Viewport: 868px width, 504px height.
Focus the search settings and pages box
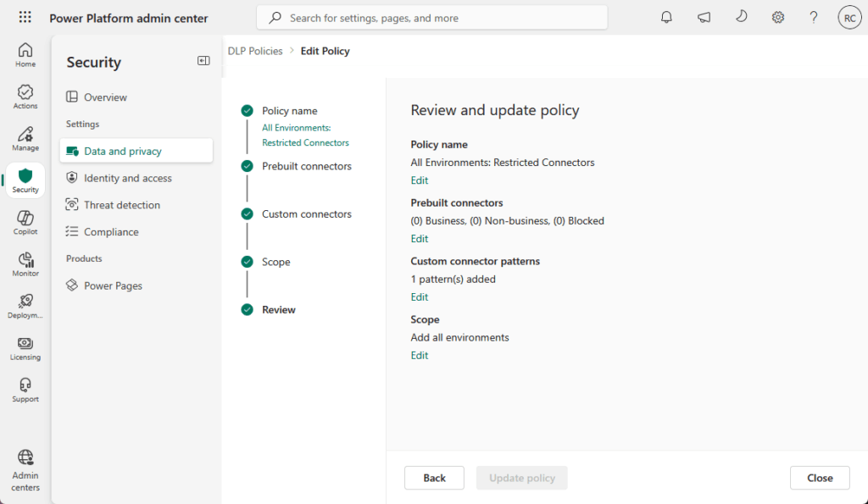point(431,18)
